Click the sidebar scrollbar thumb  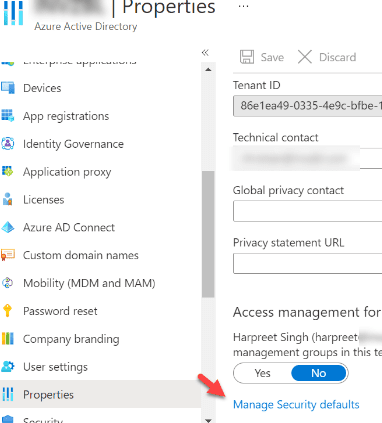(x=208, y=234)
